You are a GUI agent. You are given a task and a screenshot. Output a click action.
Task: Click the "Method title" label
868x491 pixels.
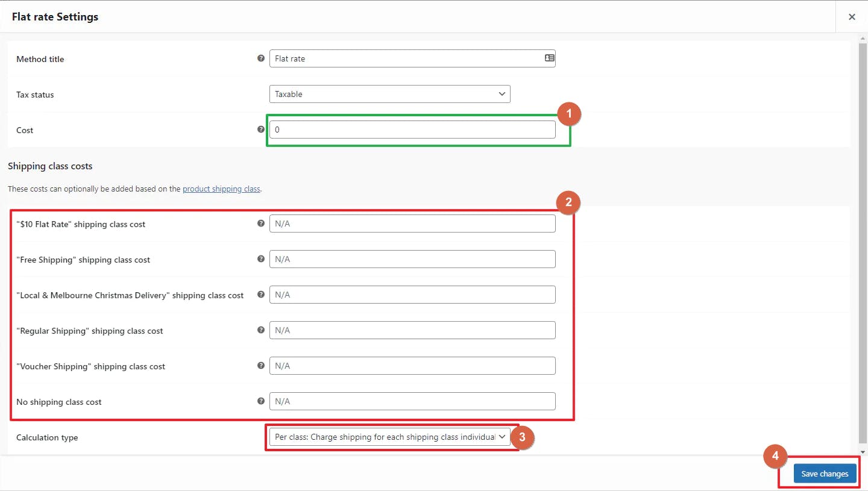pyautogui.click(x=40, y=59)
